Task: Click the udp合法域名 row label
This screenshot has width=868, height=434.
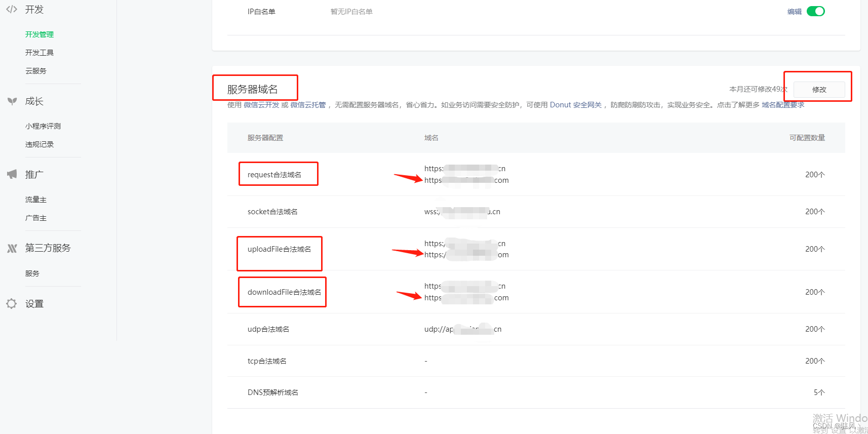Action: pos(268,329)
